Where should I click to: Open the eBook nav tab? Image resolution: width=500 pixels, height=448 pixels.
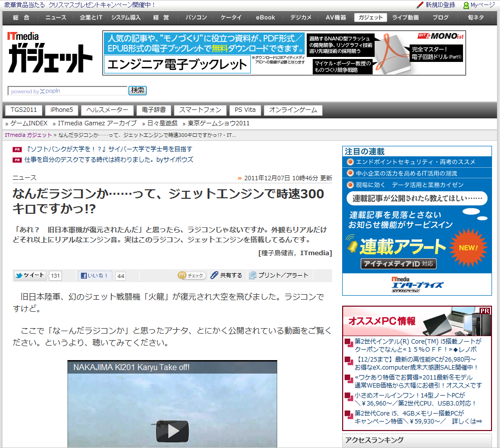(265, 17)
